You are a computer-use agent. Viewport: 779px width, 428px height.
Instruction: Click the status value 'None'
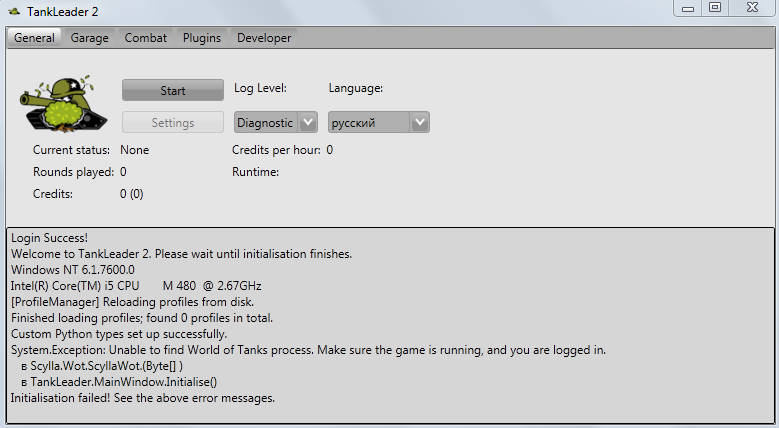click(135, 150)
